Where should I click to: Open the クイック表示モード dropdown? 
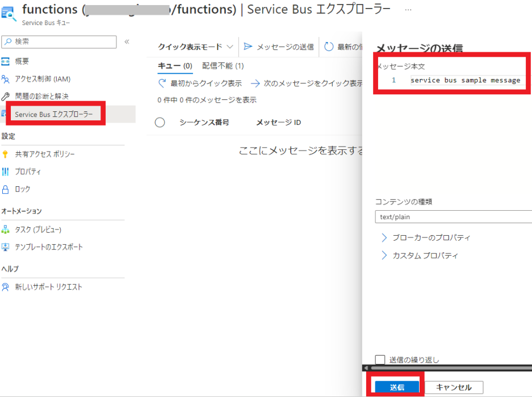[195, 47]
